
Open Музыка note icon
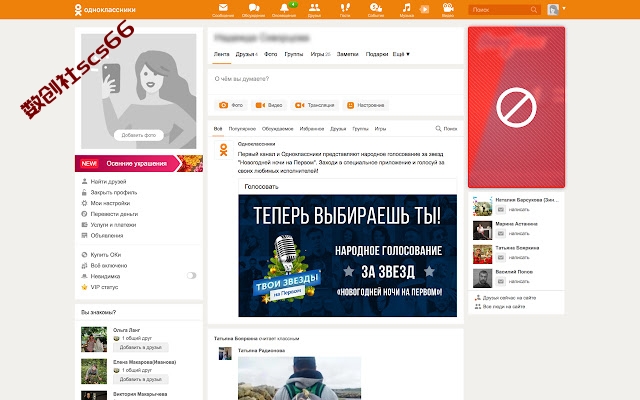pos(407,10)
